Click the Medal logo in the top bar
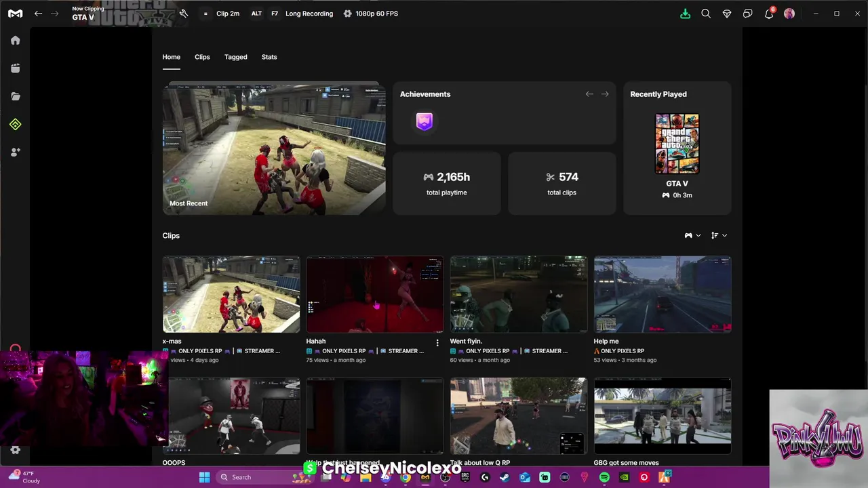868x488 pixels. pos(15,14)
